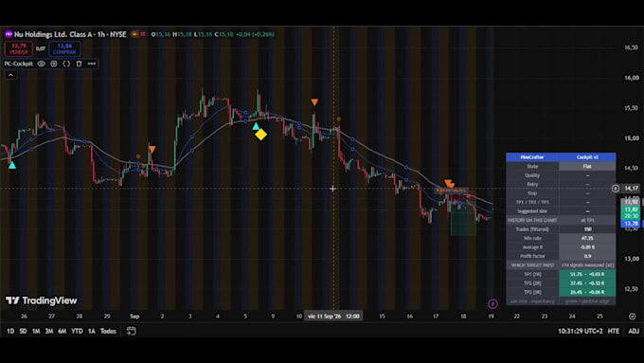Click plus icon beside 14,17 price label
The width and height of the screenshot is (644, 363).
616,189
